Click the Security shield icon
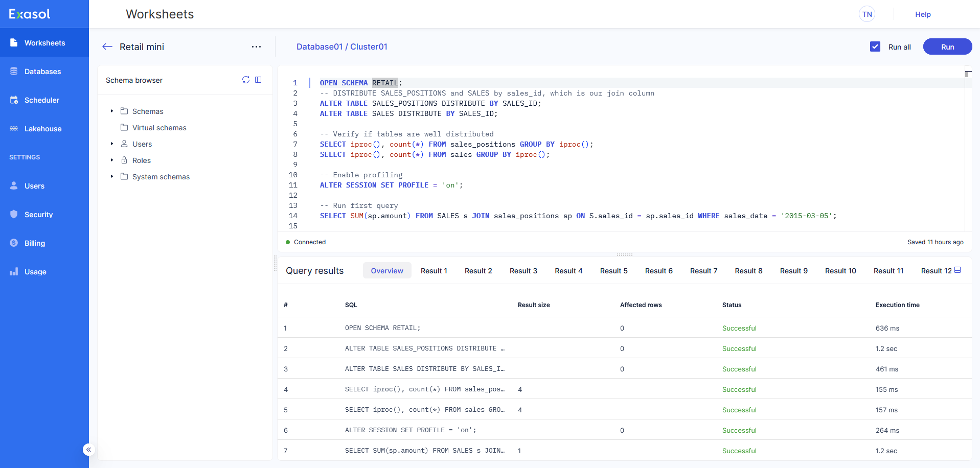Viewport: 980px width, 468px height. pos(14,214)
